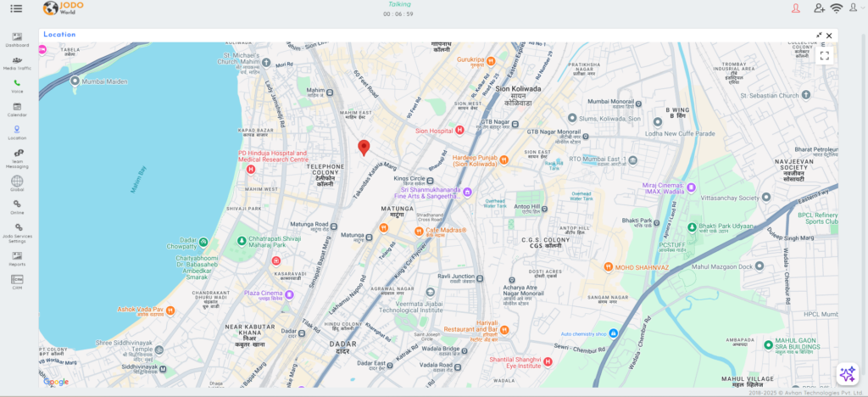Click the 'Talking' call status text

pos(399,4)
